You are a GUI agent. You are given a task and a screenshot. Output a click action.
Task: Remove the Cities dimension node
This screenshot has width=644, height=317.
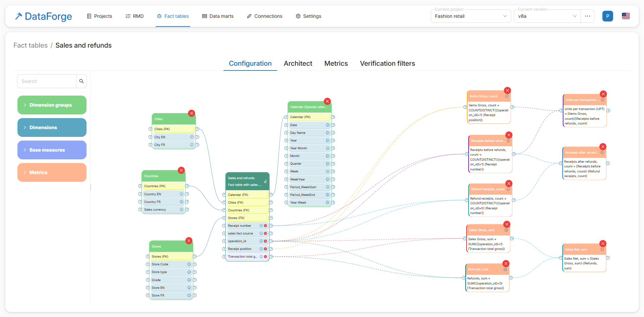192,113
